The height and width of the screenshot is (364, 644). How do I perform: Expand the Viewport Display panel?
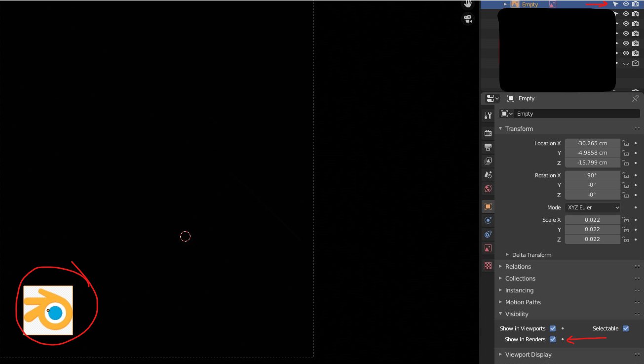pyautogui.click(x=500, y=355)
